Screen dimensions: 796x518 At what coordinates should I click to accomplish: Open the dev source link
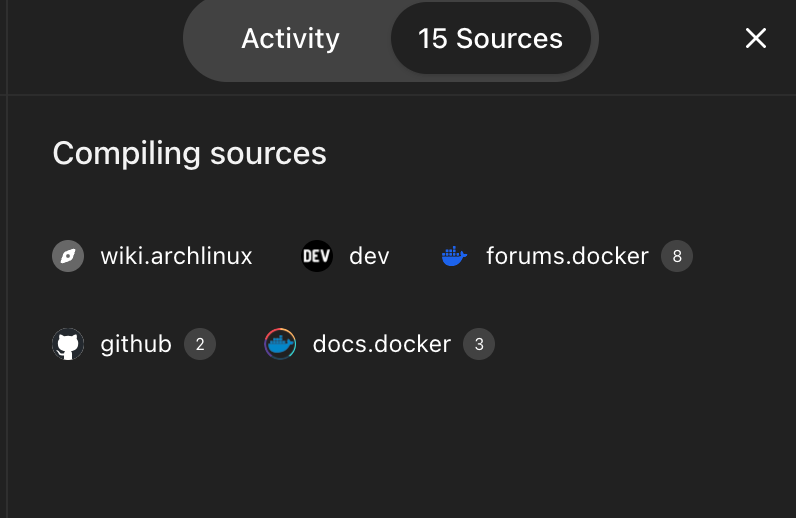click(369, 256)
